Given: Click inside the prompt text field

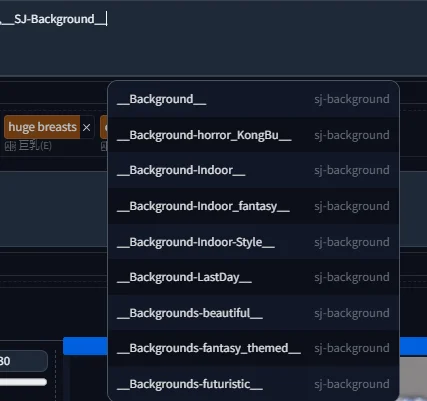Looking at the screenshot, I should point(213,38).
